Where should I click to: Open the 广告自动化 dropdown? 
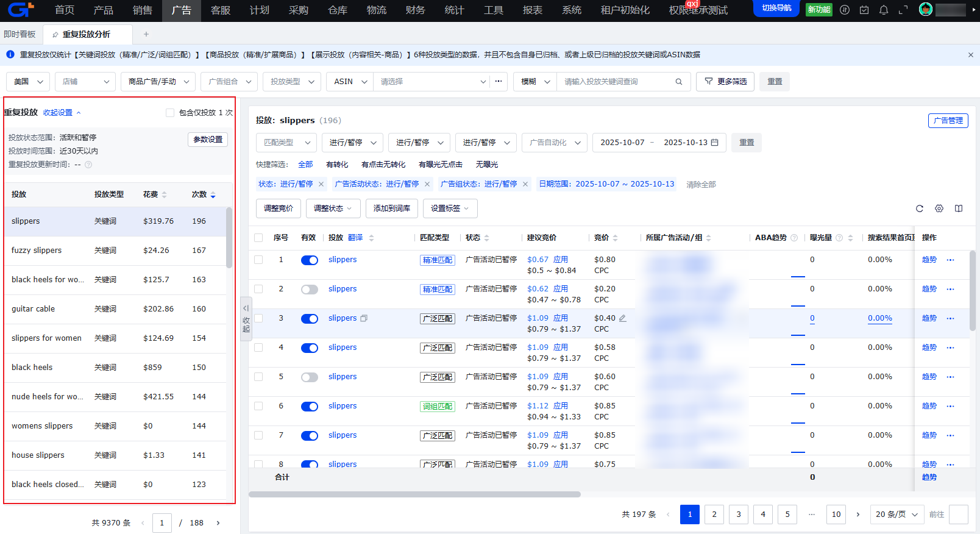[x=555, y=143]
